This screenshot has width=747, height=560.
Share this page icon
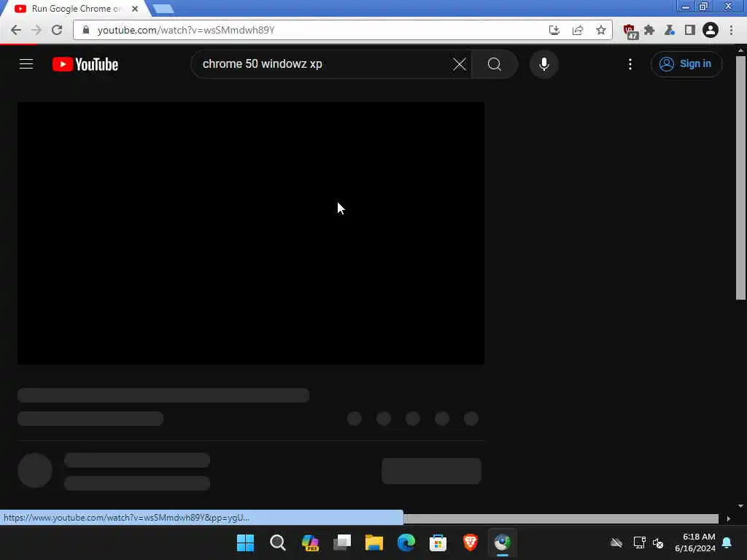(578, 30)
